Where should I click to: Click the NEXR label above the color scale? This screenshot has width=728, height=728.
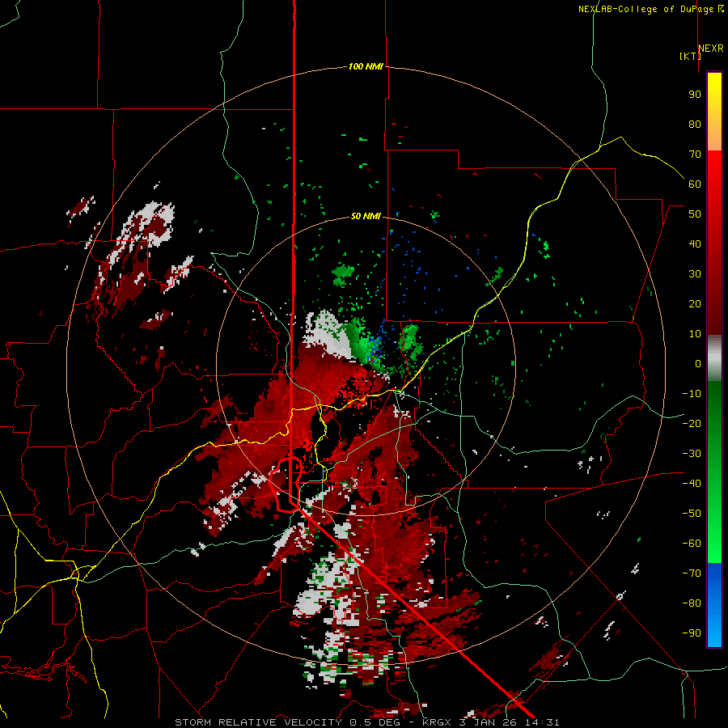(x=711, y=49)
